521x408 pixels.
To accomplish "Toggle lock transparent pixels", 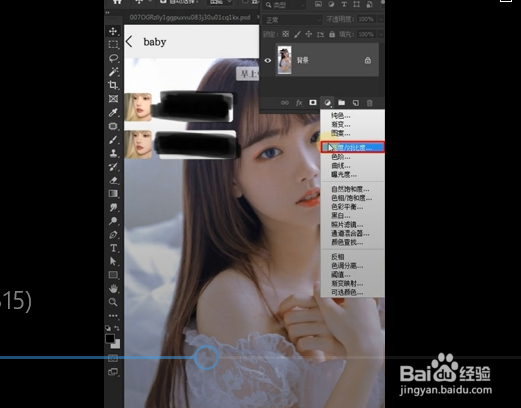I will (x=285, y=34).
